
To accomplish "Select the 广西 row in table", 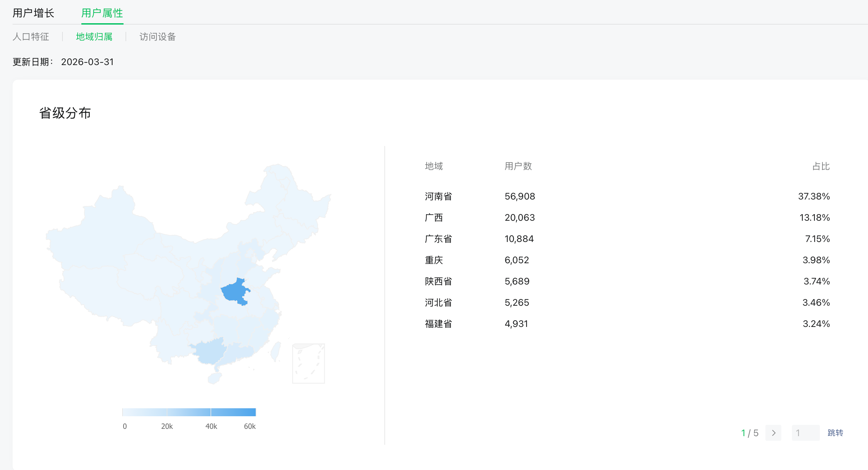I will point(434,218).
